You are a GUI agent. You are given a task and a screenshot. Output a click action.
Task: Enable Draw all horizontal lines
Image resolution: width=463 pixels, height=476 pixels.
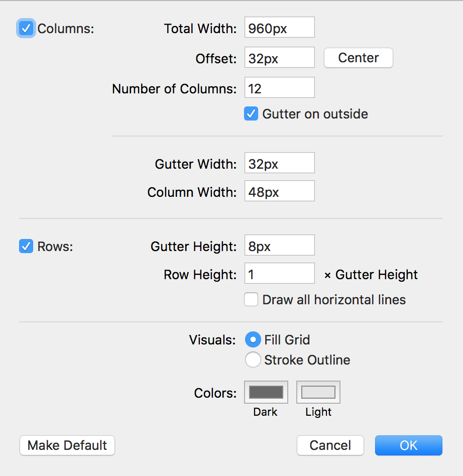(x=251, y=300)
